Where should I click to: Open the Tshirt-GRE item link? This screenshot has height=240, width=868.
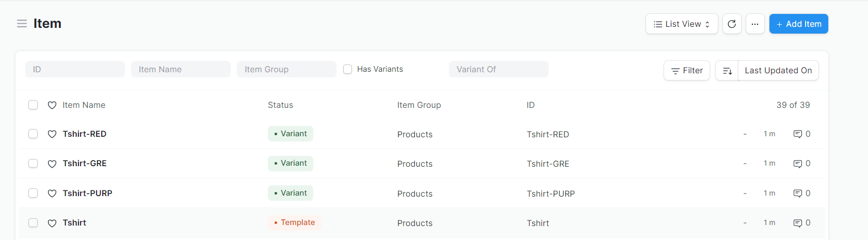[85, 164]
